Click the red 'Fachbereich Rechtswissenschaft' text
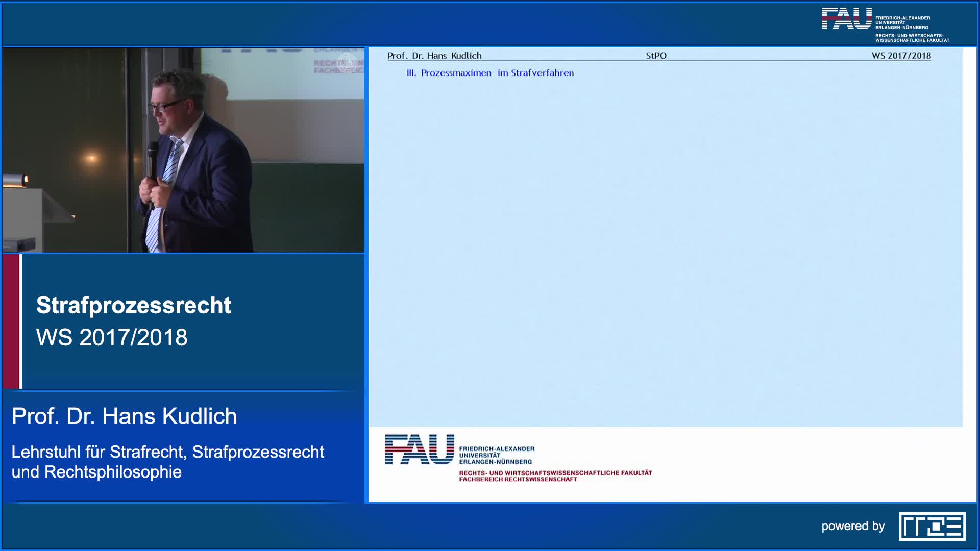The height and width of the screenshot is (551, 980). [518, 480]
